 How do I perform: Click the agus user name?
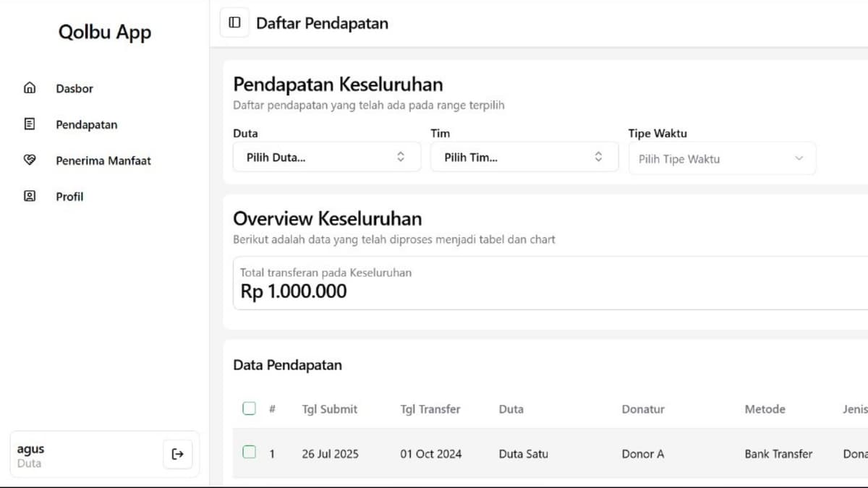tap(30, 449)
